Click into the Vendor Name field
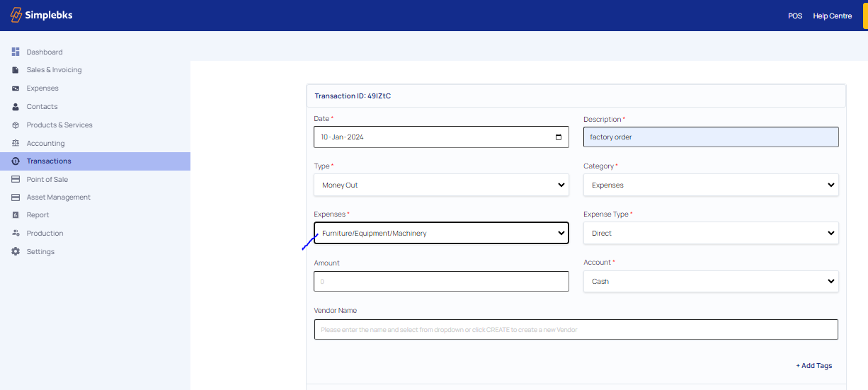 576,329
